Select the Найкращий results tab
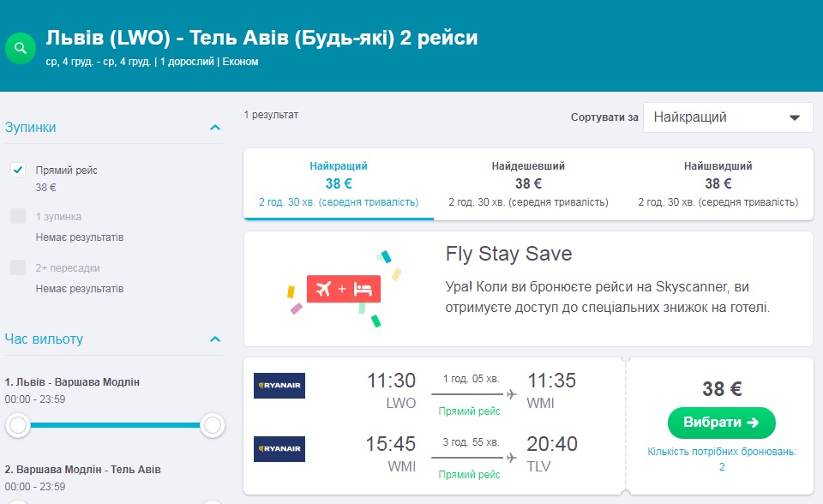Viewport: 823px width, 504px height. [339, 183]
